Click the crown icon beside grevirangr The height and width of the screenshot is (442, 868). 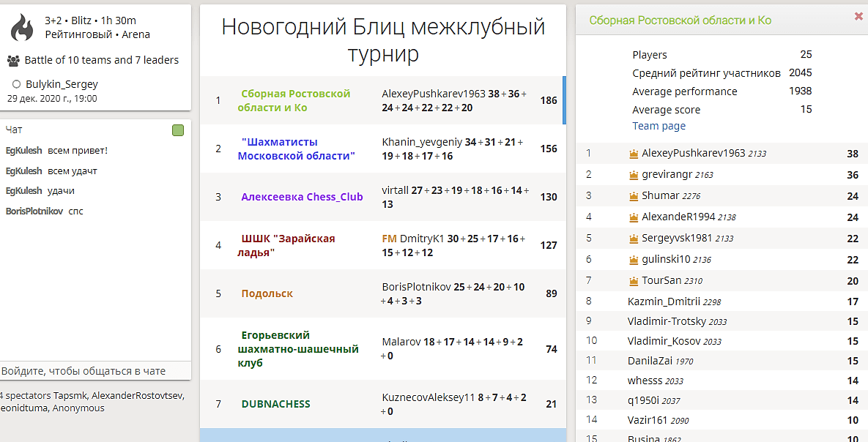click(634, 176)
